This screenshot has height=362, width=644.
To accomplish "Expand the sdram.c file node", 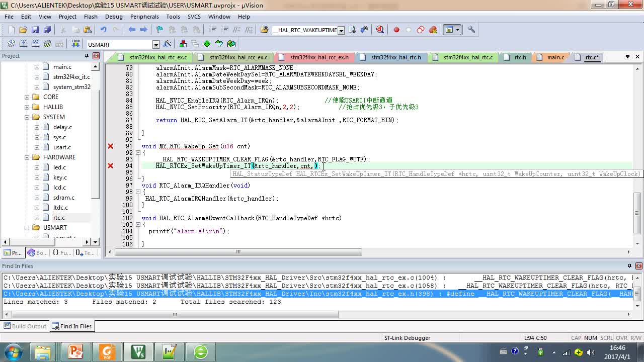I will tap(37, 198).
